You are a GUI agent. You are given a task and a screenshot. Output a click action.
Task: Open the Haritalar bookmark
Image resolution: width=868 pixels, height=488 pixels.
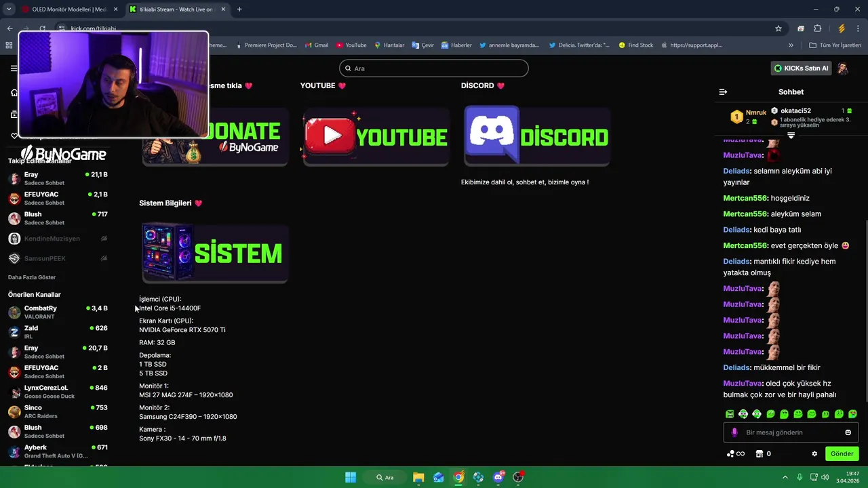click(389, 45)
